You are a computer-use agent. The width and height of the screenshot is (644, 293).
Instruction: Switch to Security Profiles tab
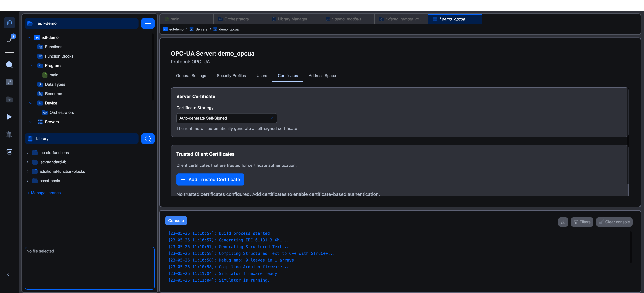(x=231, y=76)
